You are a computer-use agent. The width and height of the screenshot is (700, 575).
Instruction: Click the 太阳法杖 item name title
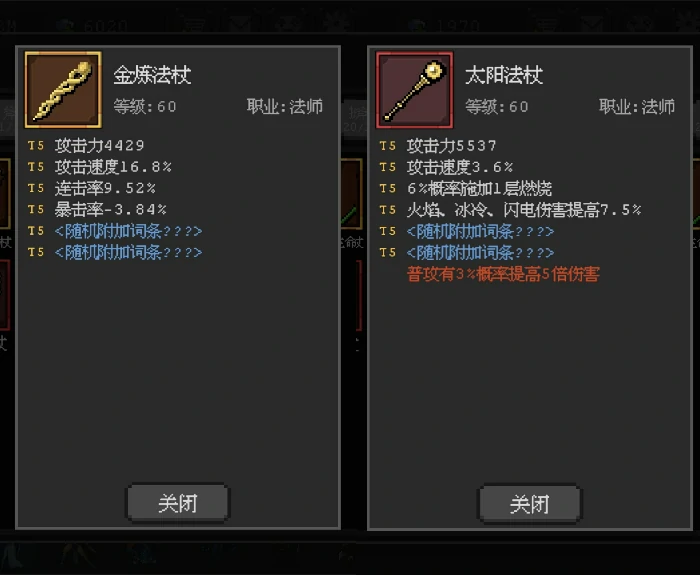coord(504,75)
